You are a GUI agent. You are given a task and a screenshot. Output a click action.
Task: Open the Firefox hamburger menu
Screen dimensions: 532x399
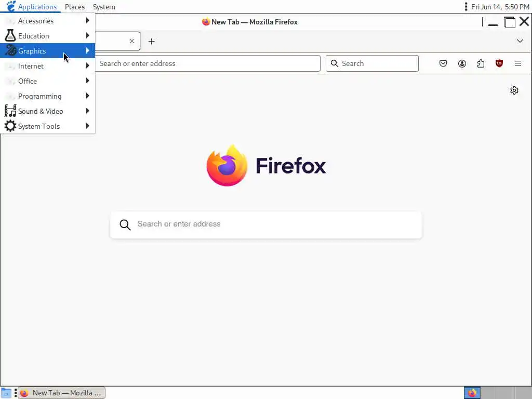(518, 63)
